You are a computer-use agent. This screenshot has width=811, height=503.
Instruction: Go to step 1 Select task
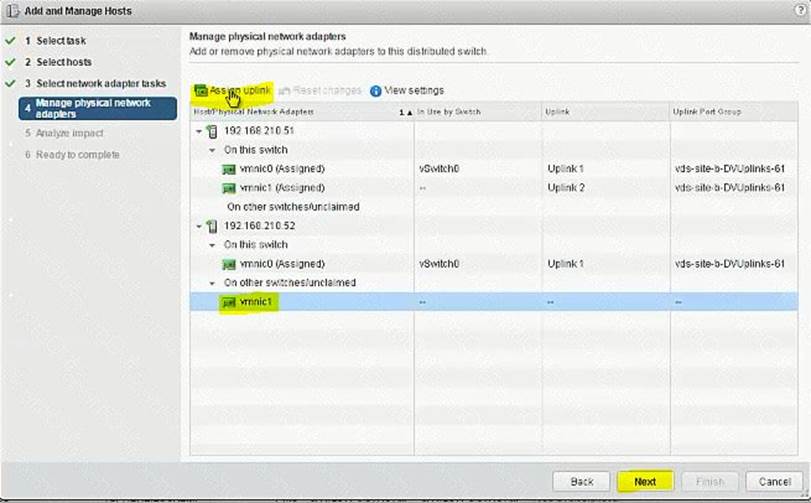[x=60, y=41]
